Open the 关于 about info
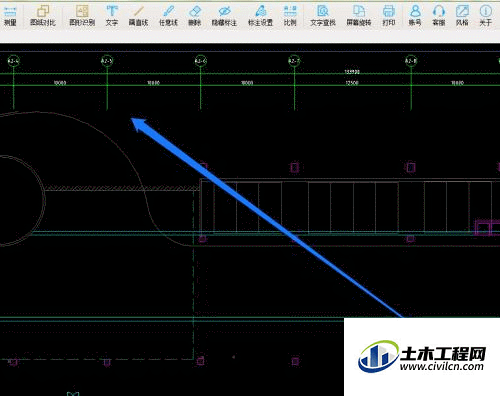500x396 pixels. pyautogui.click(x=486, y=16)
